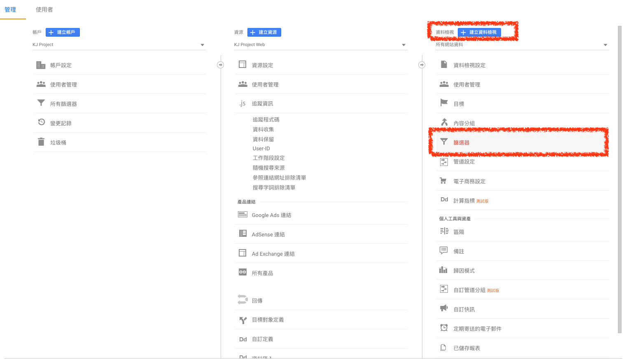This screenshot has width=634, height=364.
Task: Click the view column vertical scrollbar
Action: tap(620, 179)
